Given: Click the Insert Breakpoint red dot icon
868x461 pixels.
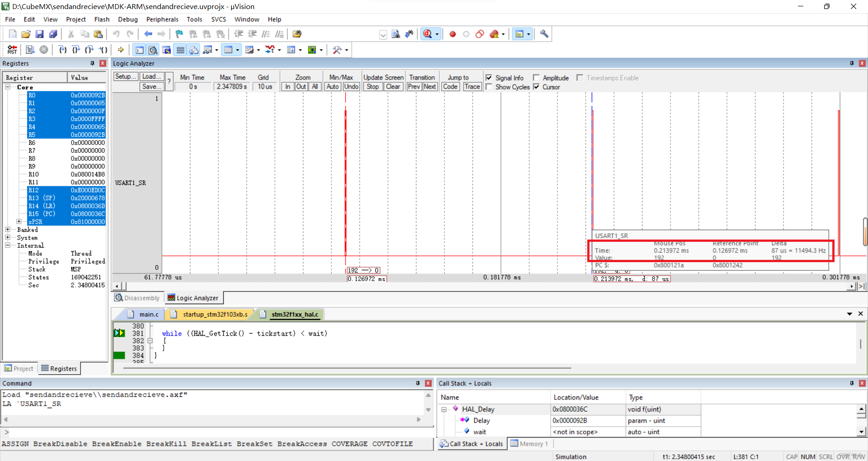Looking at the screenshot, I should click(453, 34).
